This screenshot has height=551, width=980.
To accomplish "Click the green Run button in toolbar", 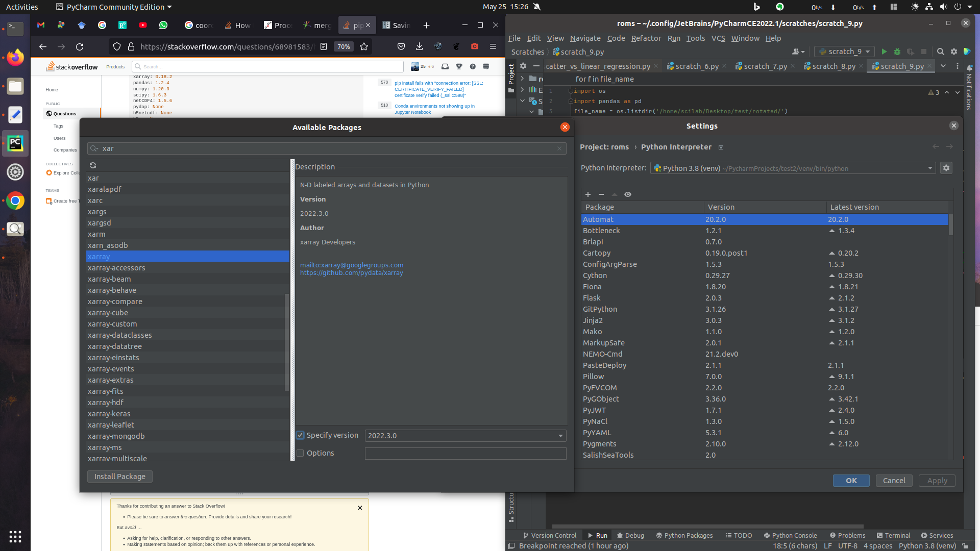I will click(884, 52).
